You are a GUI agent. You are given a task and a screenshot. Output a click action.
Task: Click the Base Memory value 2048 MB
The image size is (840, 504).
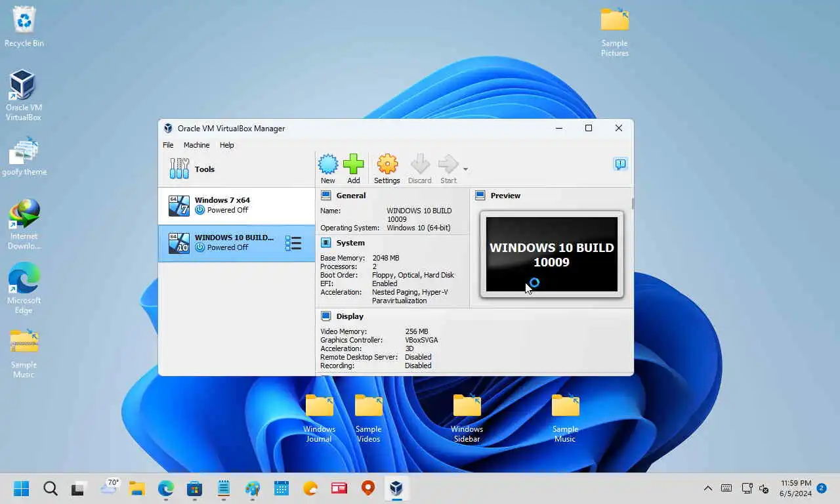(386, 258)
